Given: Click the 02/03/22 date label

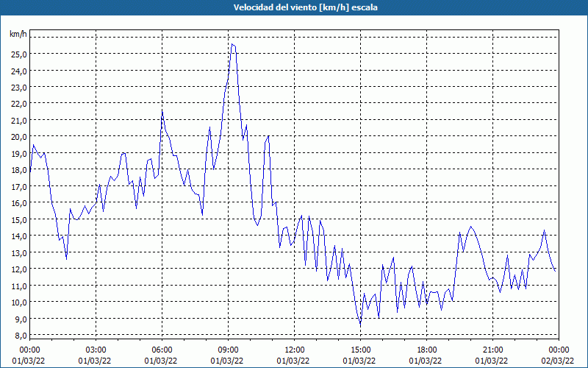Looking at the screenshot, I should click(x=558, y=361).
